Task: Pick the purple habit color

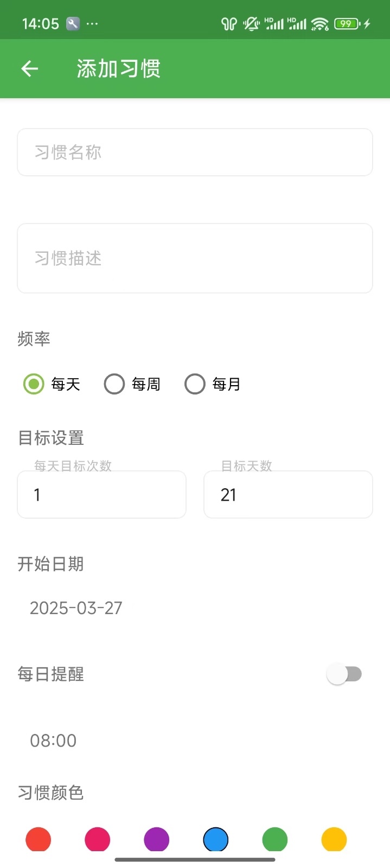Action: coord(157,840)
